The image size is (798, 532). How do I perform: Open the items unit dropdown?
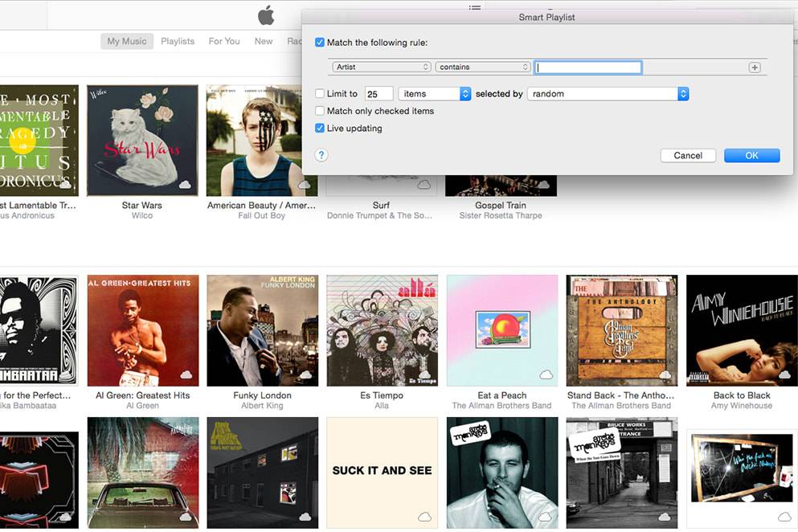pos(435,94)
